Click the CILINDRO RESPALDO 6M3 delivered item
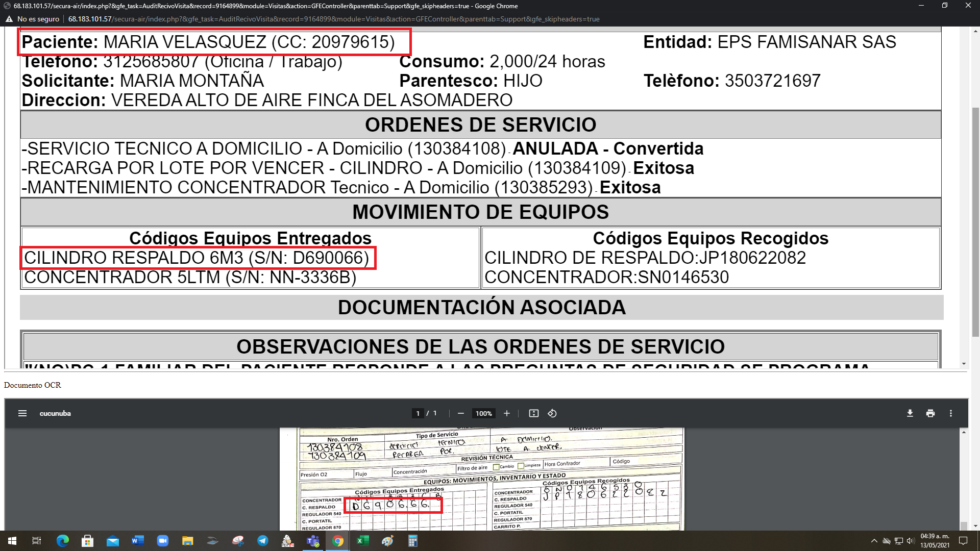This screenshot has height=551, width=980. [x=197, y=258]
